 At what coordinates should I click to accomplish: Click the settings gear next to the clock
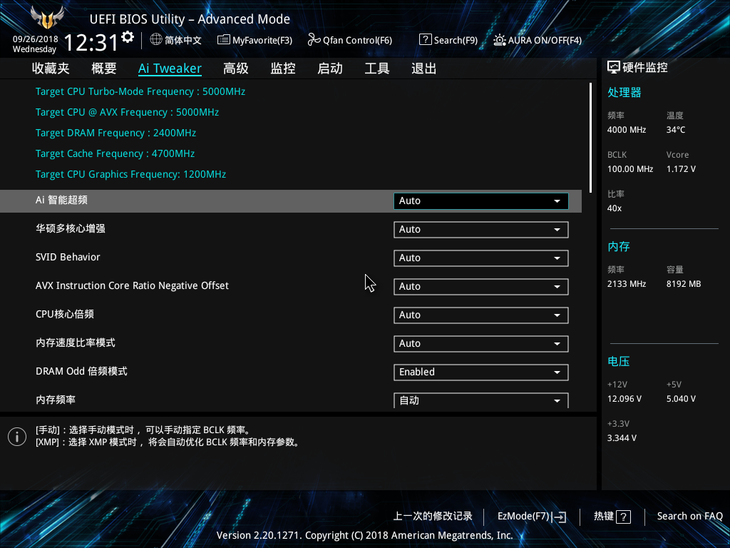tap(128, 37)
